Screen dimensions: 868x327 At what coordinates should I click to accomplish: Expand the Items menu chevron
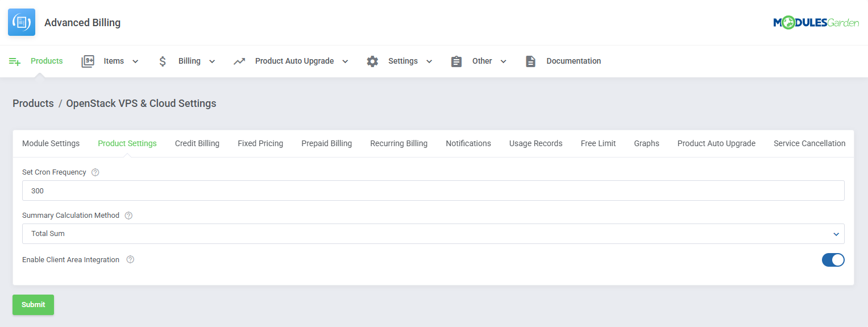[135, 61]
